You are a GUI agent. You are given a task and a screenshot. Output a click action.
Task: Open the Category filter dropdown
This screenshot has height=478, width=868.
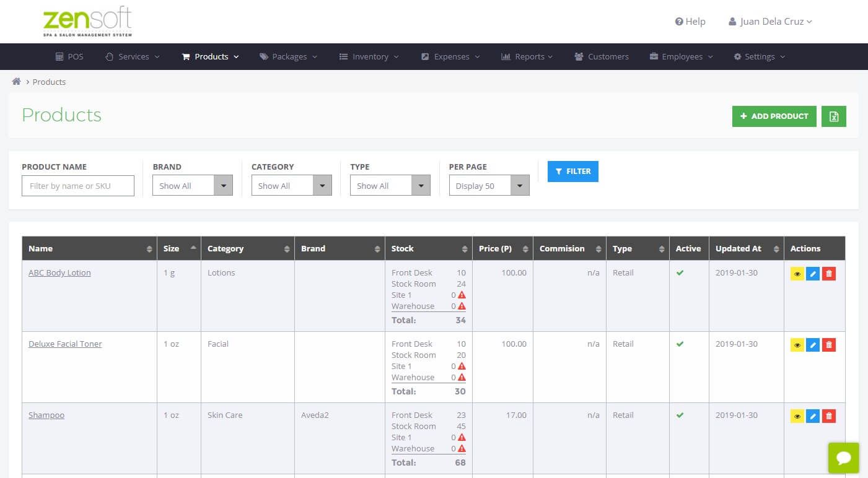tap(292, 186)
